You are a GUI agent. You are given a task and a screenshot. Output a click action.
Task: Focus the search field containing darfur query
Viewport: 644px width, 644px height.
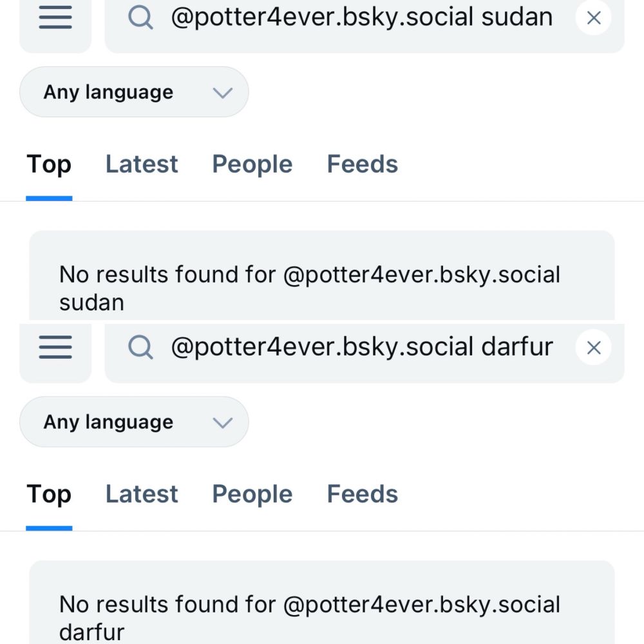(361, 348)
